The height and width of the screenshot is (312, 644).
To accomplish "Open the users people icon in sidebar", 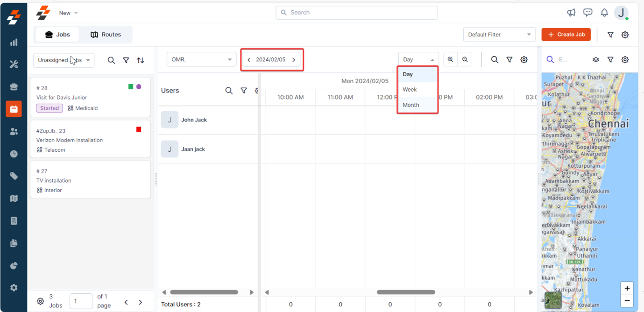I will (14, 132).
